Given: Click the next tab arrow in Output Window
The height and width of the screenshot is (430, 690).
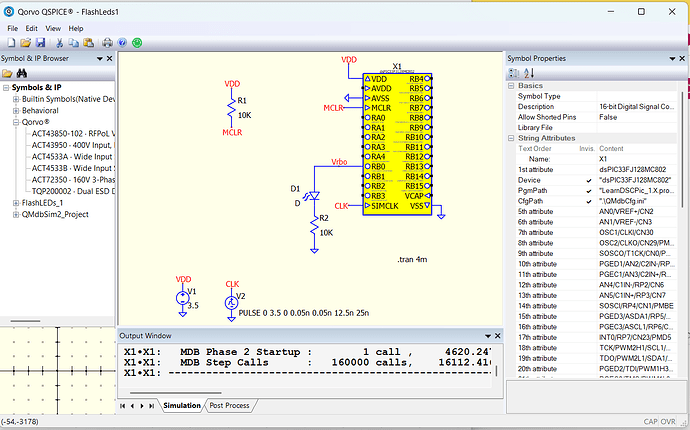Looking at the screenshot, I should coord(142,406).
